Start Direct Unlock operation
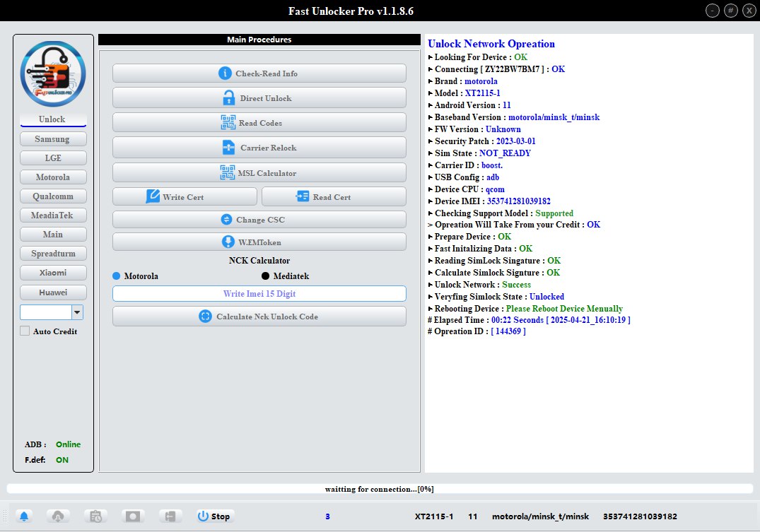Image resolution: width=760 pixels, height=532 pixels. 259,98
